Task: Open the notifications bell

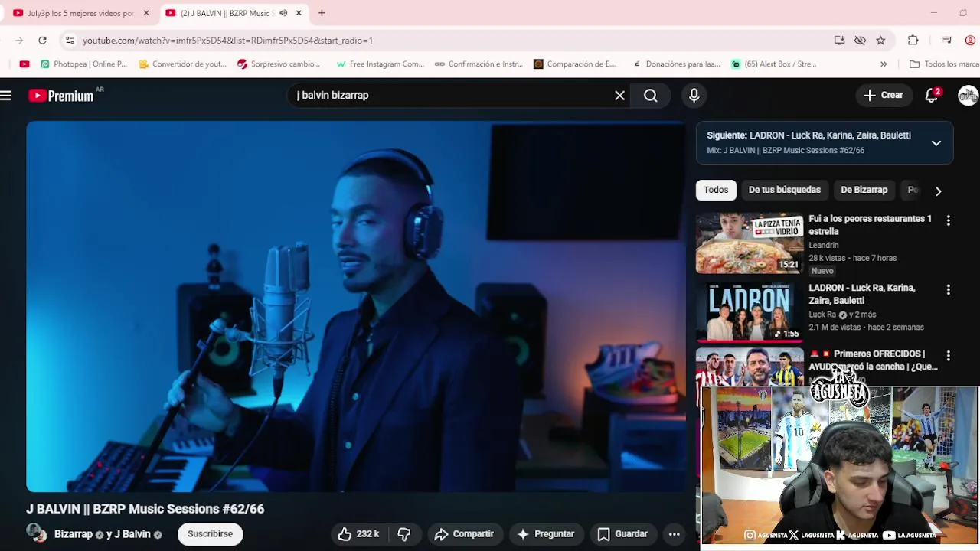Action: pos(932,96)
